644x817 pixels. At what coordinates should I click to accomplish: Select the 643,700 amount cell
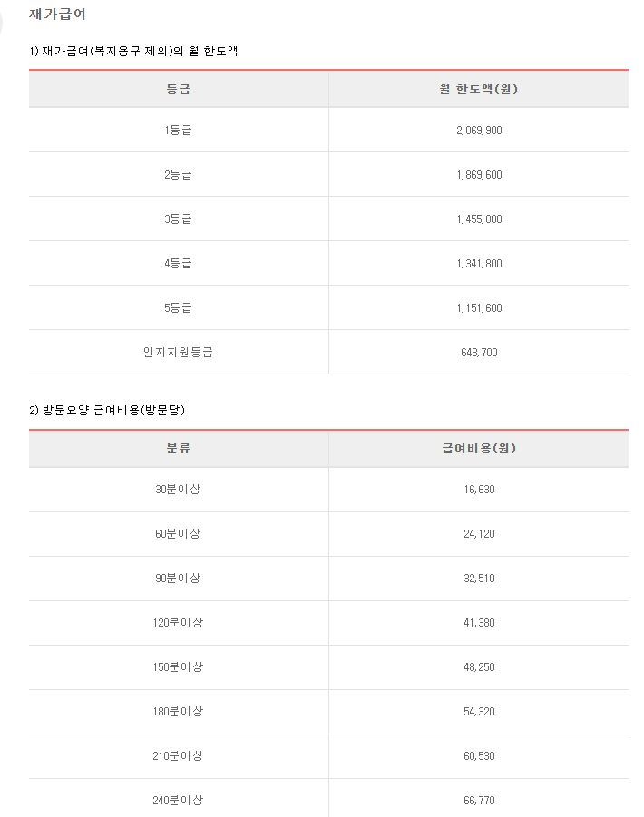click(x=479, y=353)
